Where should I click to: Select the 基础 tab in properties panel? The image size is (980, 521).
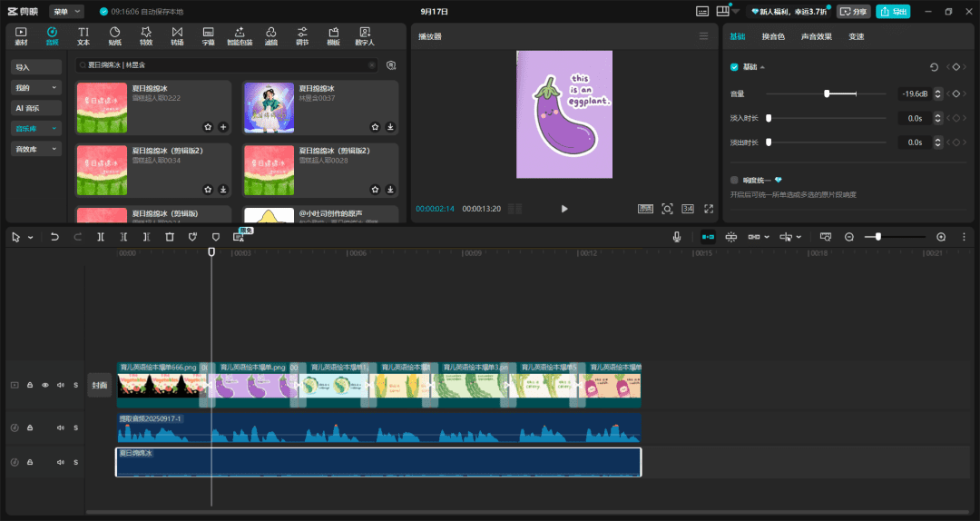pos(738,36)
